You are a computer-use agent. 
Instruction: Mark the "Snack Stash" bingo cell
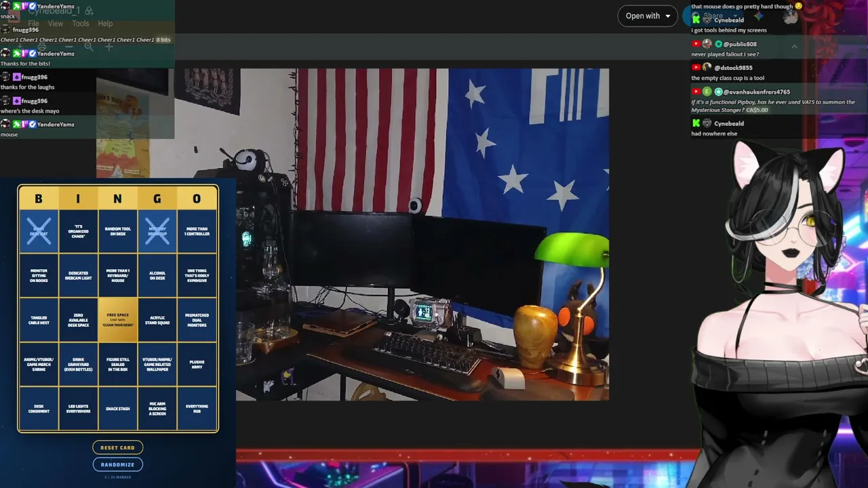117,408
